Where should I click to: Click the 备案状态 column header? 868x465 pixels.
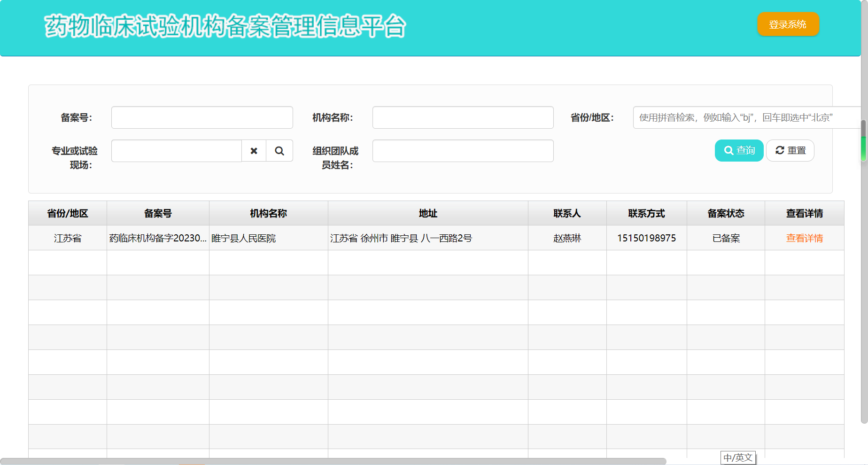coord(726,213)
